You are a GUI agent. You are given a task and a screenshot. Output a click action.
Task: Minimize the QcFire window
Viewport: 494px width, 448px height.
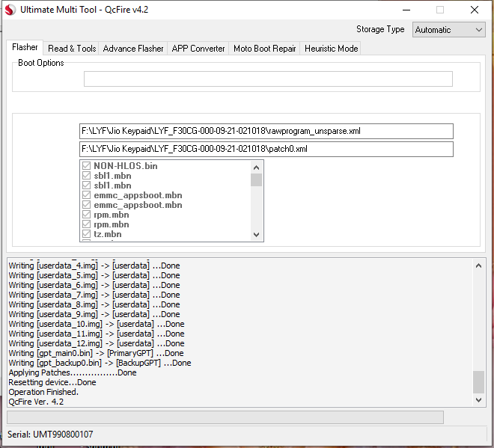[x=406, y=10]
